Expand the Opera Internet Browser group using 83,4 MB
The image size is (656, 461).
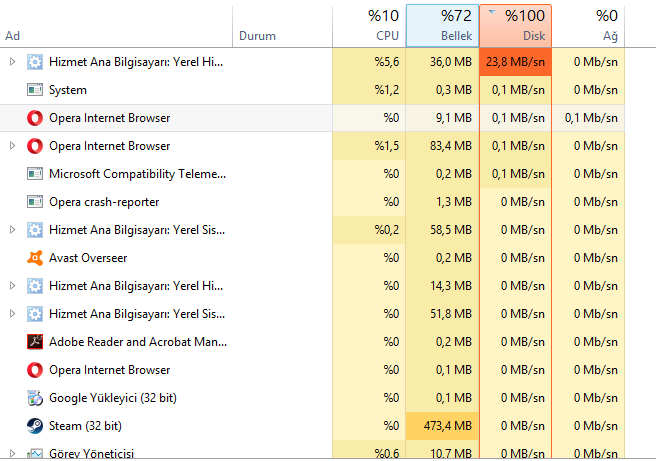pyautogui.click(x=13, y=146)
